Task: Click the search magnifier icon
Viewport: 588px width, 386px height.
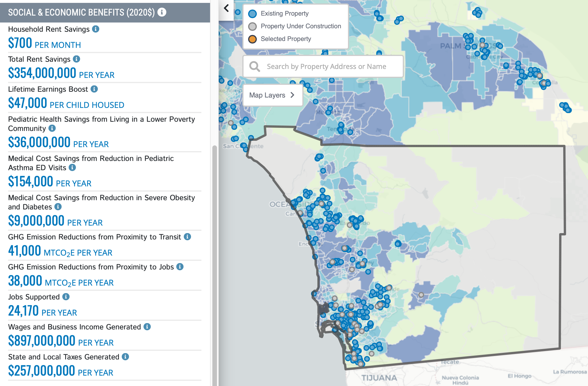Action: tap(254, 66)
